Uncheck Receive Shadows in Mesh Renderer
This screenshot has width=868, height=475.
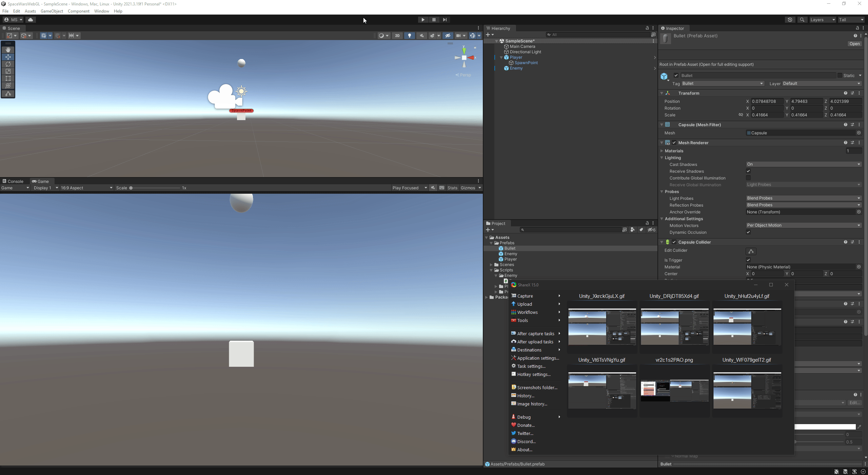coord(748,171)
